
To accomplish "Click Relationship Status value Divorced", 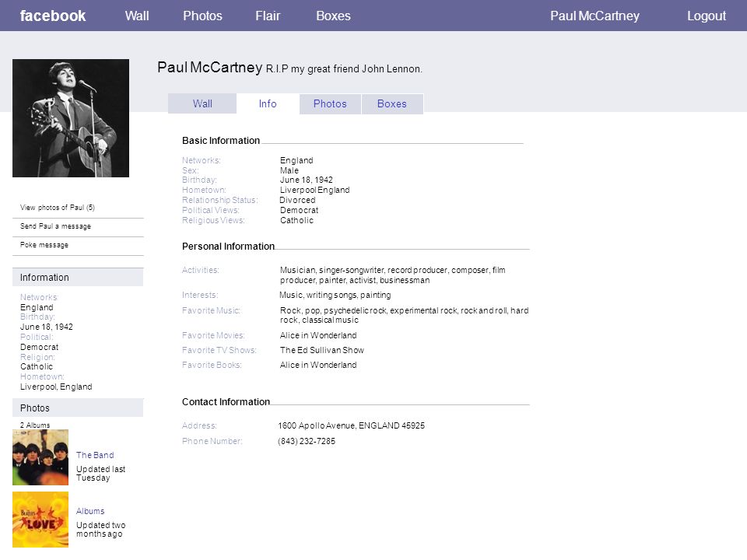I will pyautogui.click(x=297, y=200).
